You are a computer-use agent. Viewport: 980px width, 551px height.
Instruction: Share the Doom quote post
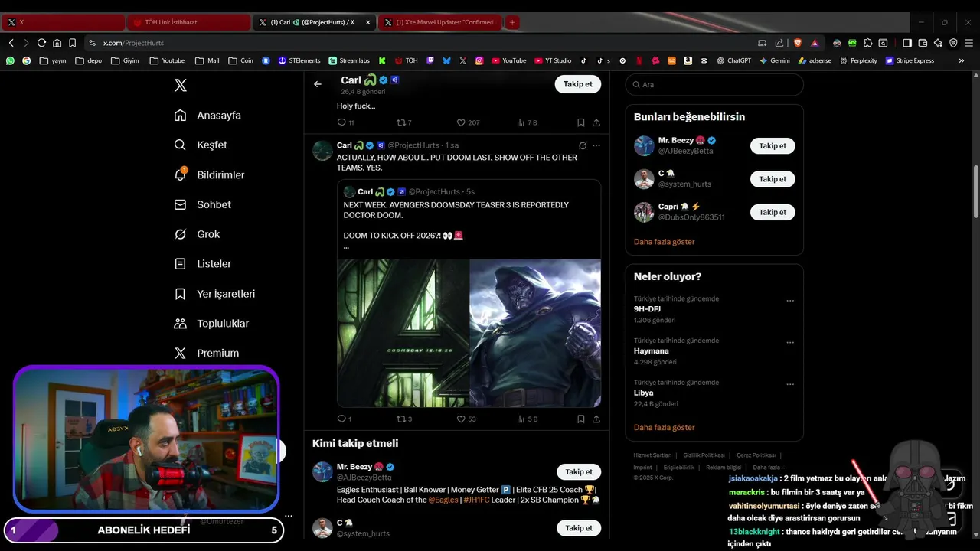pyautogui.click(x=596, y=419)
